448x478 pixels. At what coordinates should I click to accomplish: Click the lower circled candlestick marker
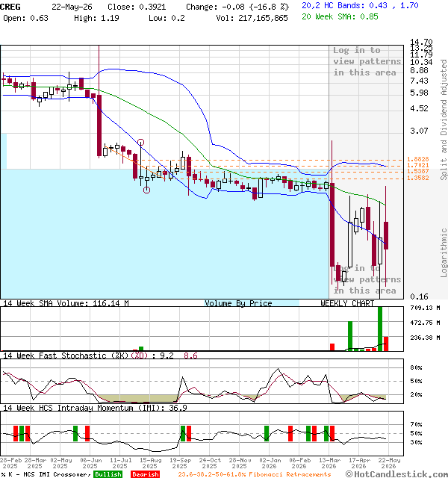click(x=146, y=190)
